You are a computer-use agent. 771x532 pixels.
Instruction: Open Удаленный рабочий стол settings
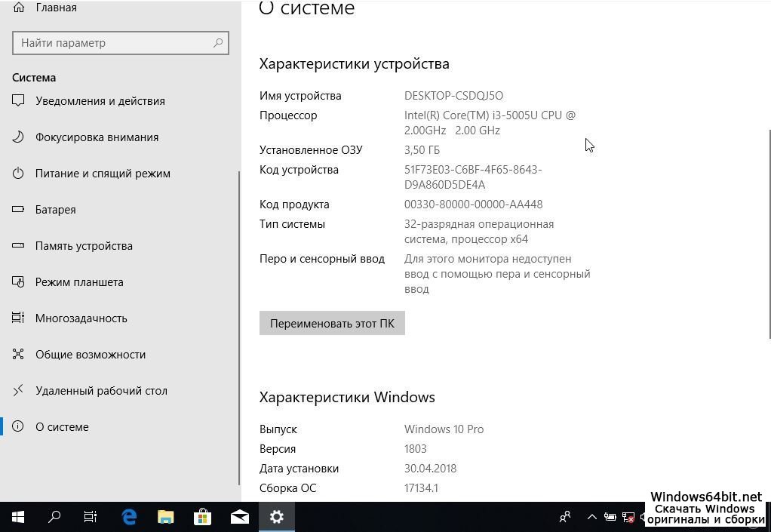point(101,391)
